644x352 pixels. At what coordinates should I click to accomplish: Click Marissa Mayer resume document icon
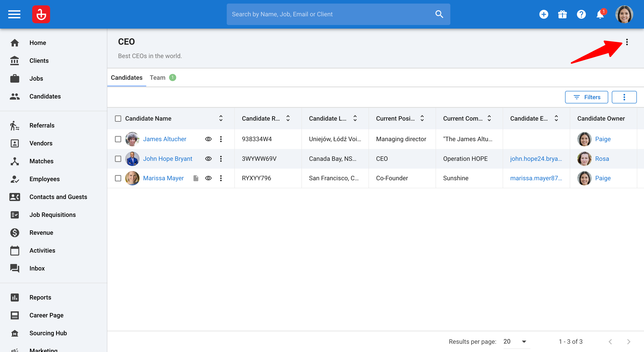coord(196,178)
